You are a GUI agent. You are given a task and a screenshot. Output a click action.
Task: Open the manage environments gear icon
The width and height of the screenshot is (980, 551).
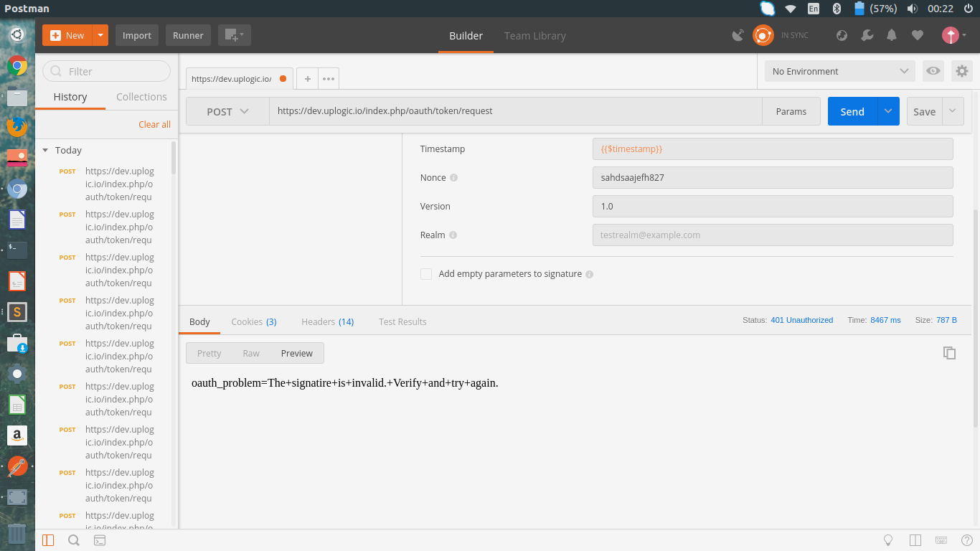(x=962, y=71)
